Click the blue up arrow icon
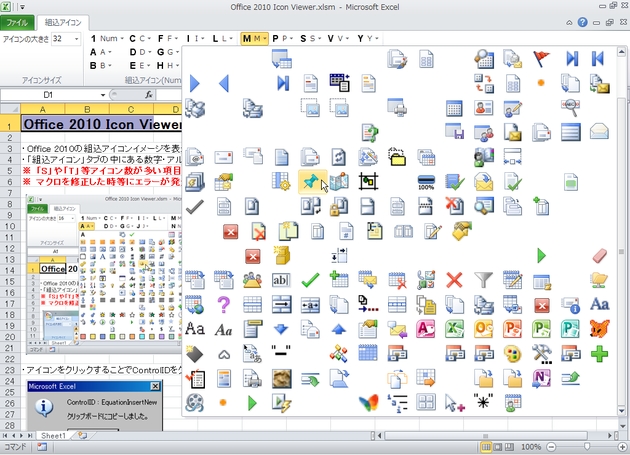630x455 pixels. click(339, 329)
